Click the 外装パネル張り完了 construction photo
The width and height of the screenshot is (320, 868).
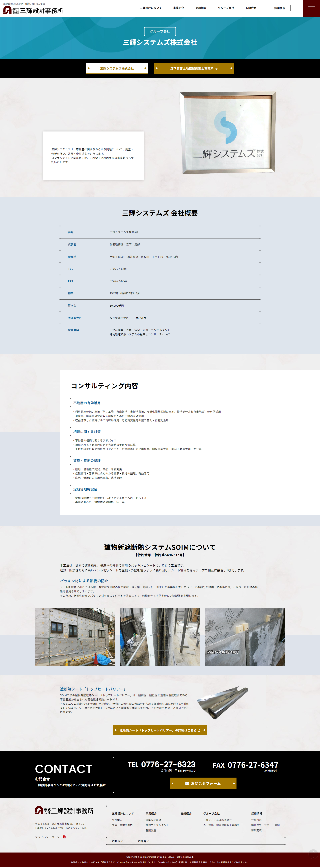point(245,637)
